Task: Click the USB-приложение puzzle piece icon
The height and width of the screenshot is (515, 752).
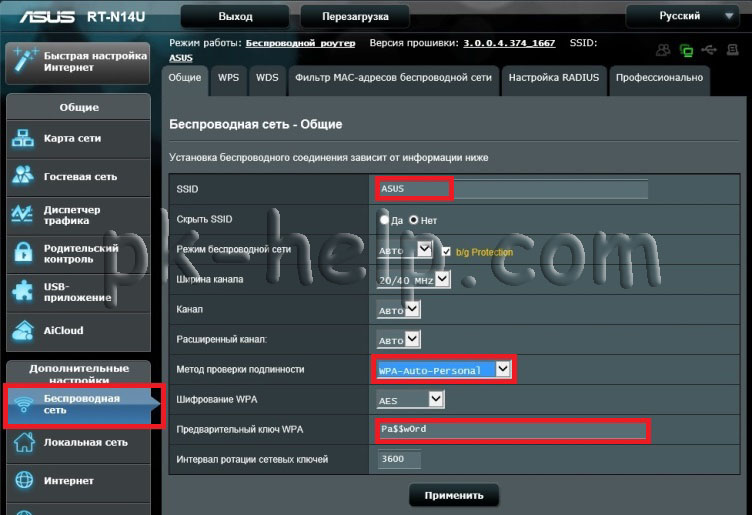Action: click(23, 292)
